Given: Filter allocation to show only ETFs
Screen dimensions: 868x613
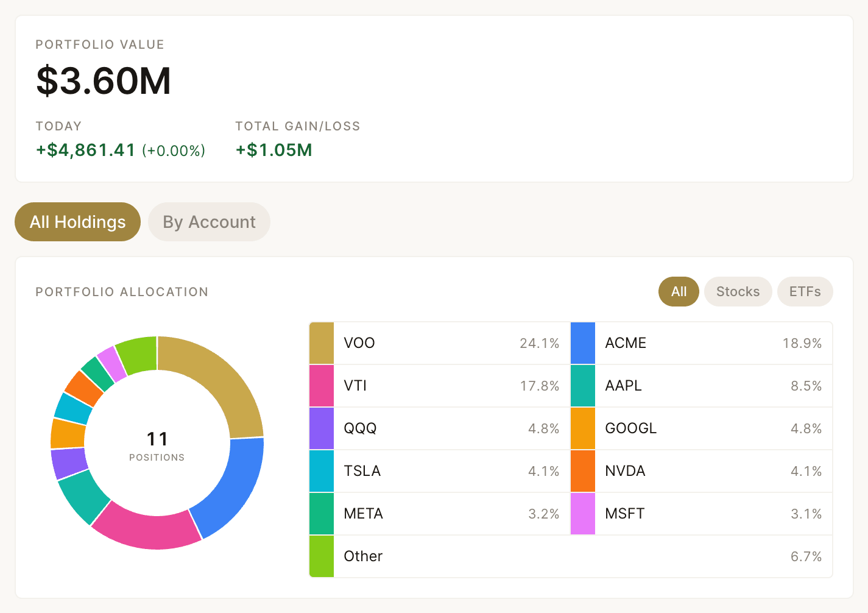Looking at the screenshot, I should [x=805, y=291].
